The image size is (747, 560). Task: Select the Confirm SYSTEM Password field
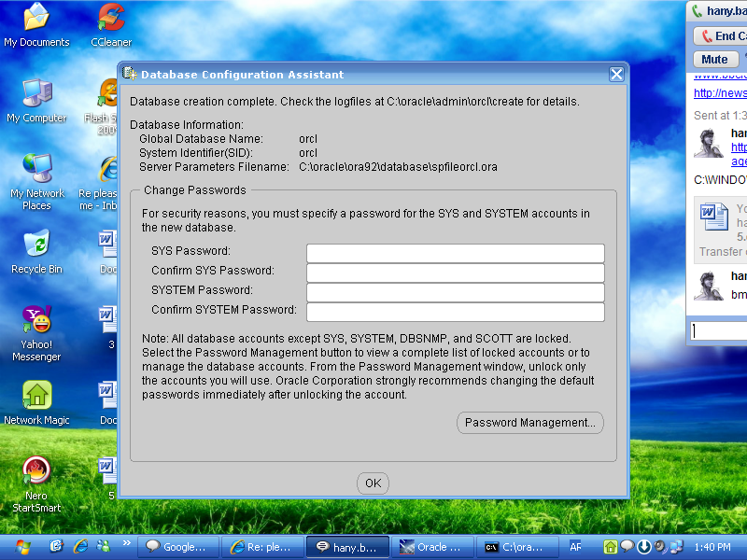coord(455,312)
